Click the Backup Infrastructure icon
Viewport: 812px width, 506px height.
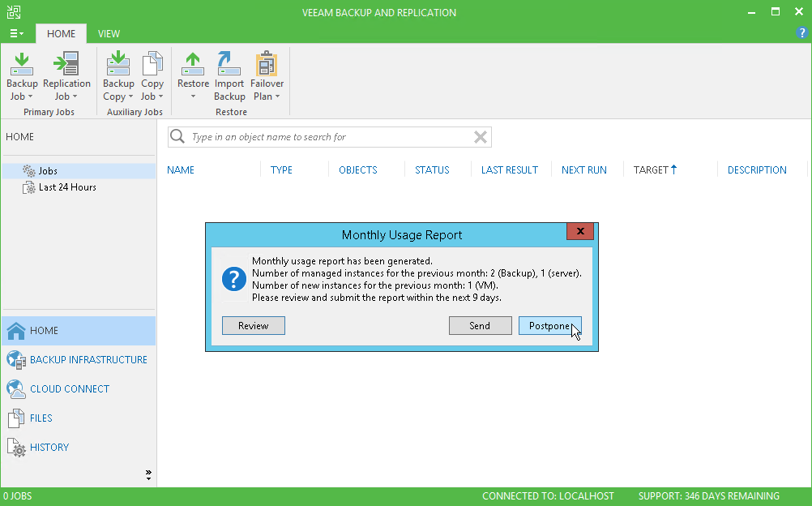pyautogui.click(x=16, y=360)
